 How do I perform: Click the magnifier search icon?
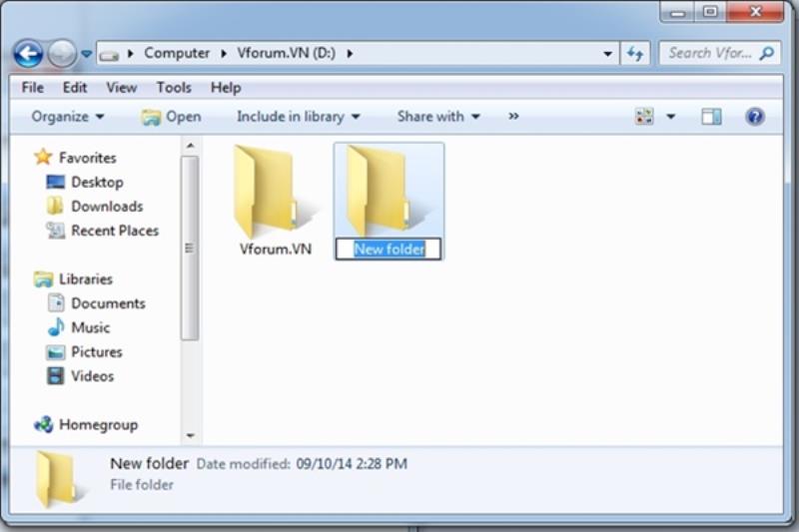pos(766,53)
